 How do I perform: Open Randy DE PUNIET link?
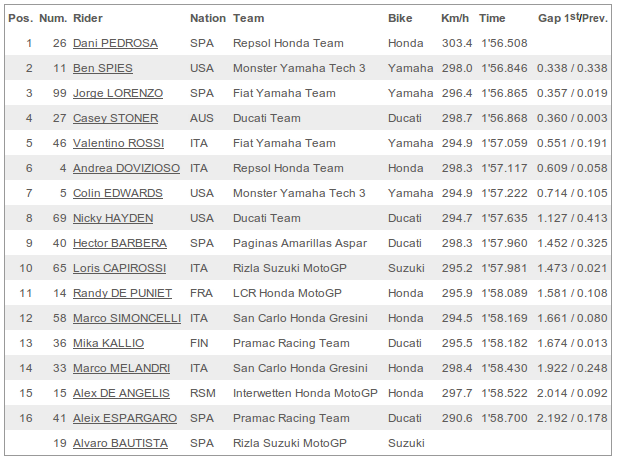coord(122,293)
